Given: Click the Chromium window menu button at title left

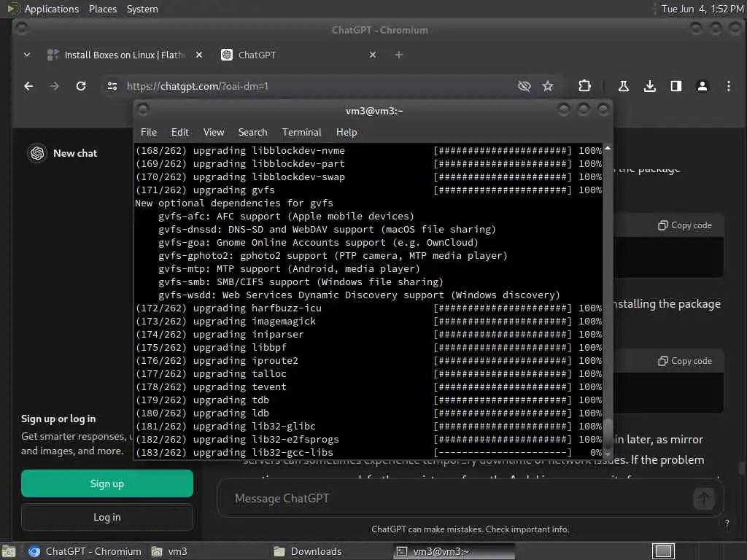Looking at the screenshot, I should 21,29.
